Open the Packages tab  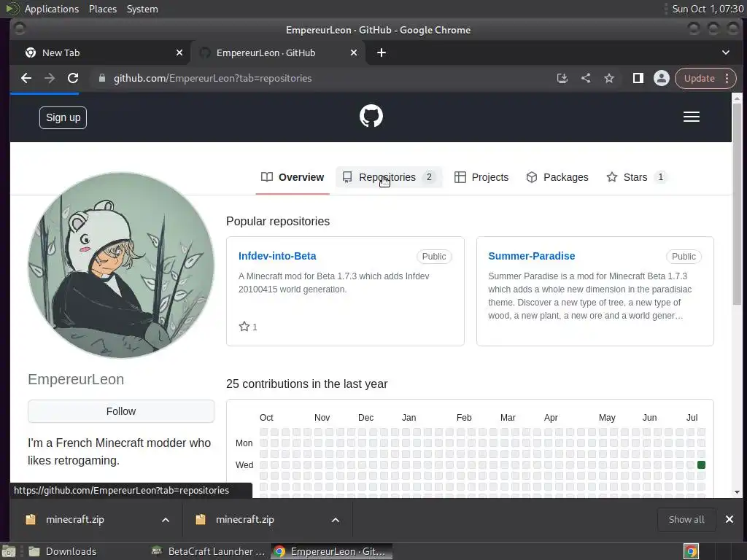pos(557,177)
